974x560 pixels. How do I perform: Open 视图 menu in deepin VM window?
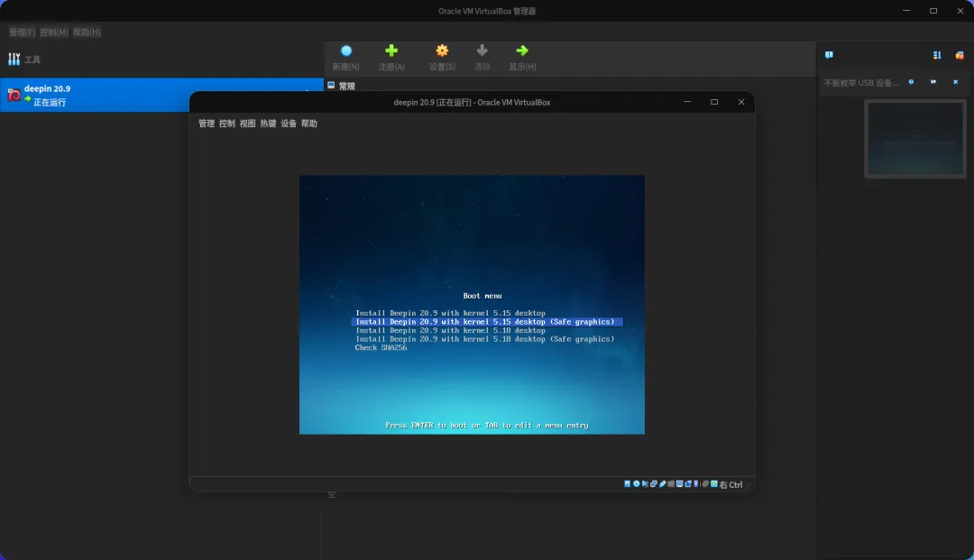(247, 124)
